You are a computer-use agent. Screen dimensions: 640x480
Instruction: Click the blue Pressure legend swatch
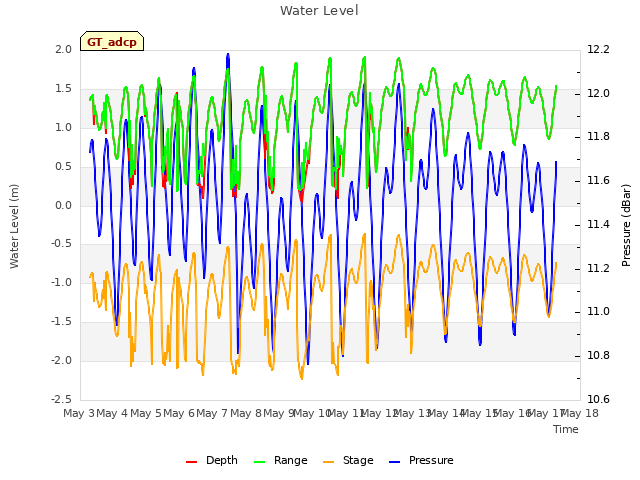395,462
